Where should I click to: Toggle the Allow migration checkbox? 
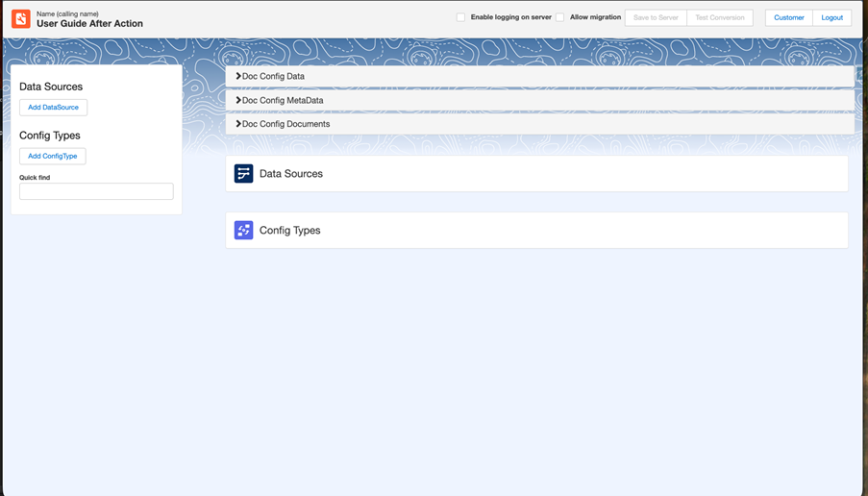click(x=560, y=17)
